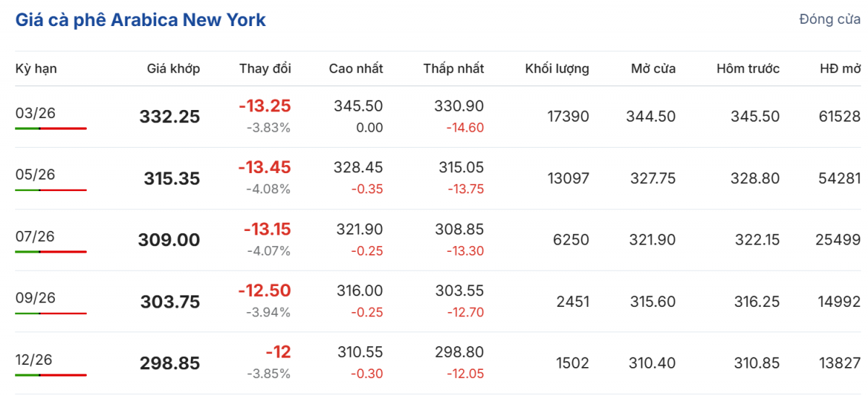
Task: Click the Arabica New York title link
Action: (140, 20)
